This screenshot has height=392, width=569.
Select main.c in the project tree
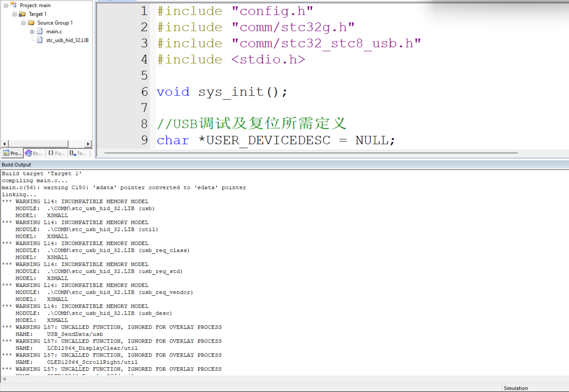click(x=54, y=31)
